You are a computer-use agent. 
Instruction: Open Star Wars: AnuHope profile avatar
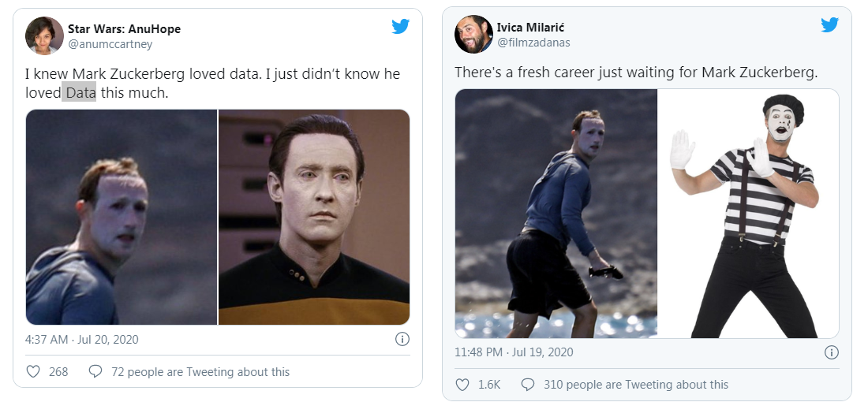pyautogui.click(x=45, y=35)
